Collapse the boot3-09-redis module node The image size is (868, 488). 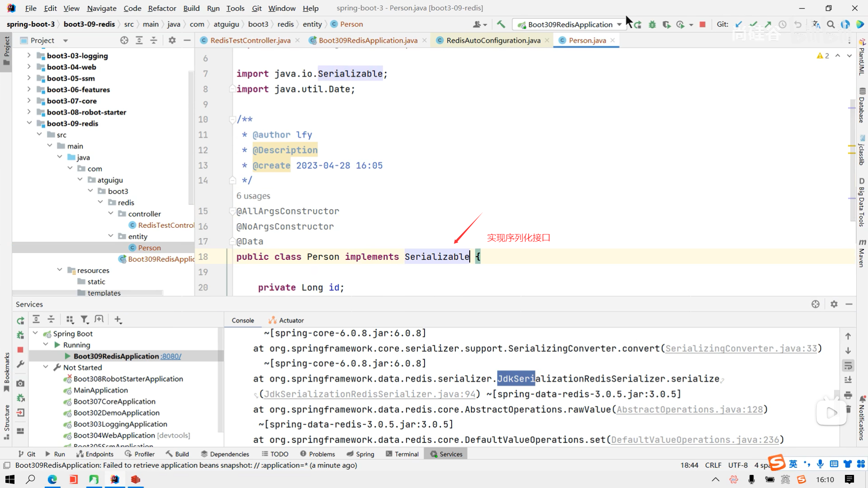29,123
